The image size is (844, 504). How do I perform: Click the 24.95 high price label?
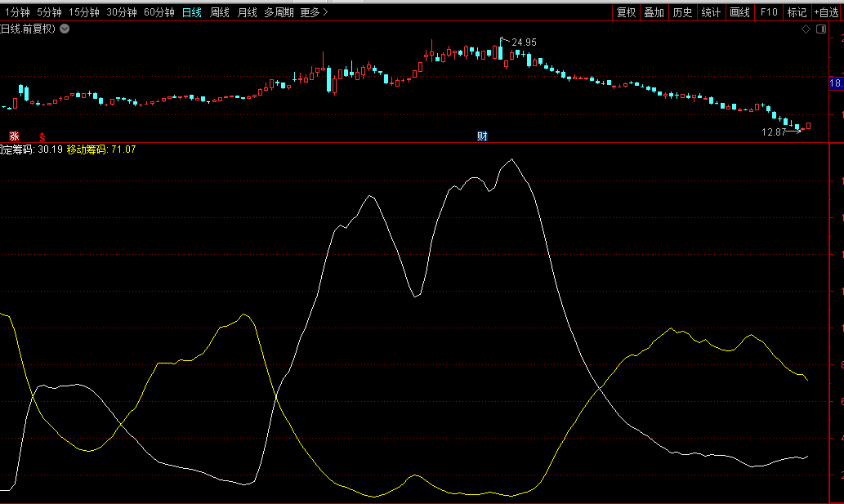click(524, 42)
